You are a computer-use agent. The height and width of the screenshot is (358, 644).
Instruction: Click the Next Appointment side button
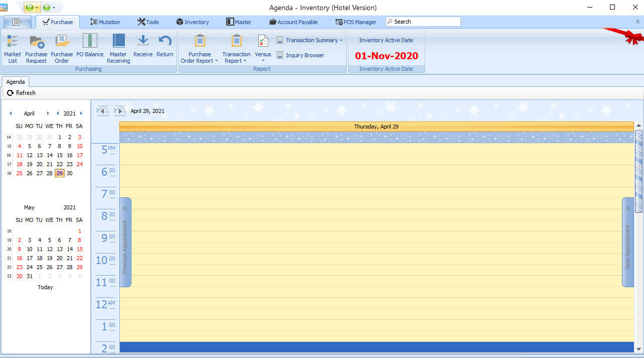627,242
